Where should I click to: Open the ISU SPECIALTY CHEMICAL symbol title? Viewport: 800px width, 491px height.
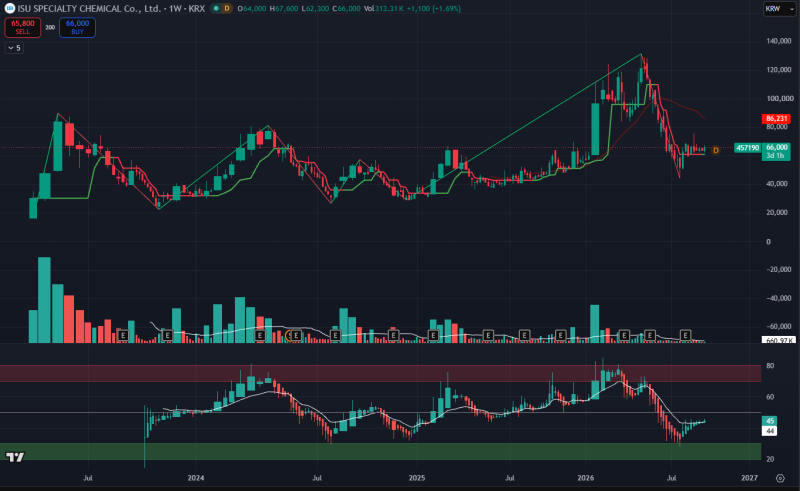pos(111,9)
